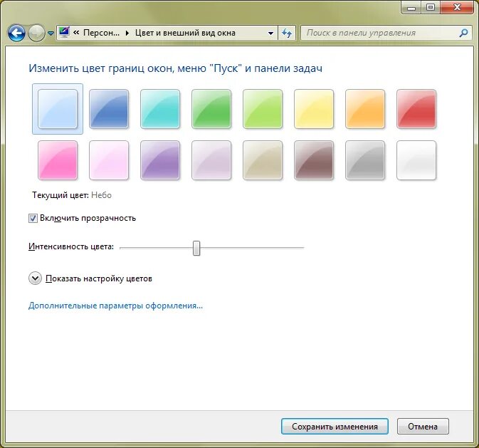
Task: Click the magnifier search icon
Action: [x=463, y=33]
